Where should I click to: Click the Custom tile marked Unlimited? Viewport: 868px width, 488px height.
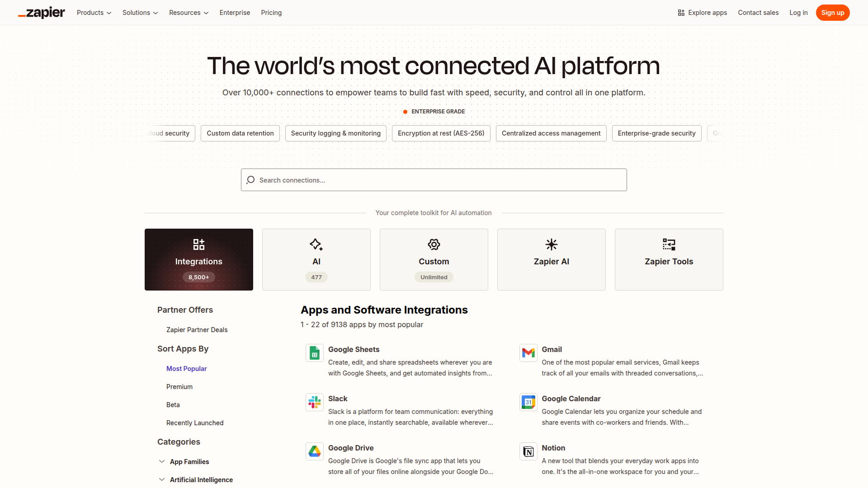click(x=434, y=259)
